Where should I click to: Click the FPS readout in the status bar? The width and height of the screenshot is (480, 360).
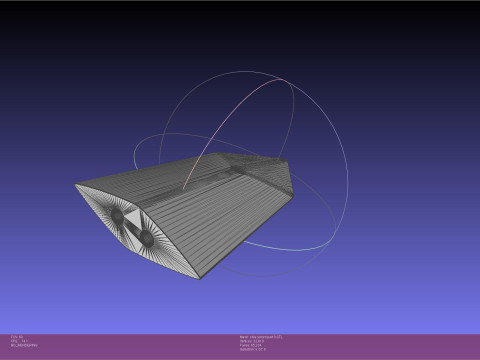tap(19, 341)
